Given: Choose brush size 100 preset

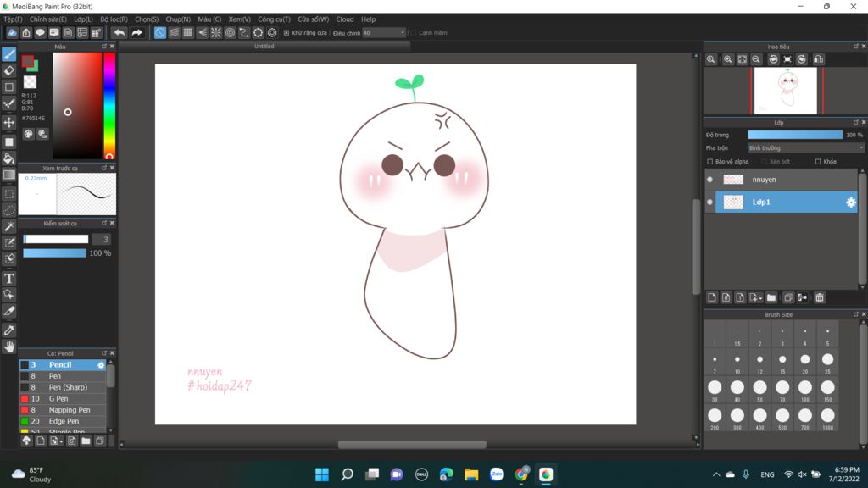Looking at the screenshot, I should point(805,390).
